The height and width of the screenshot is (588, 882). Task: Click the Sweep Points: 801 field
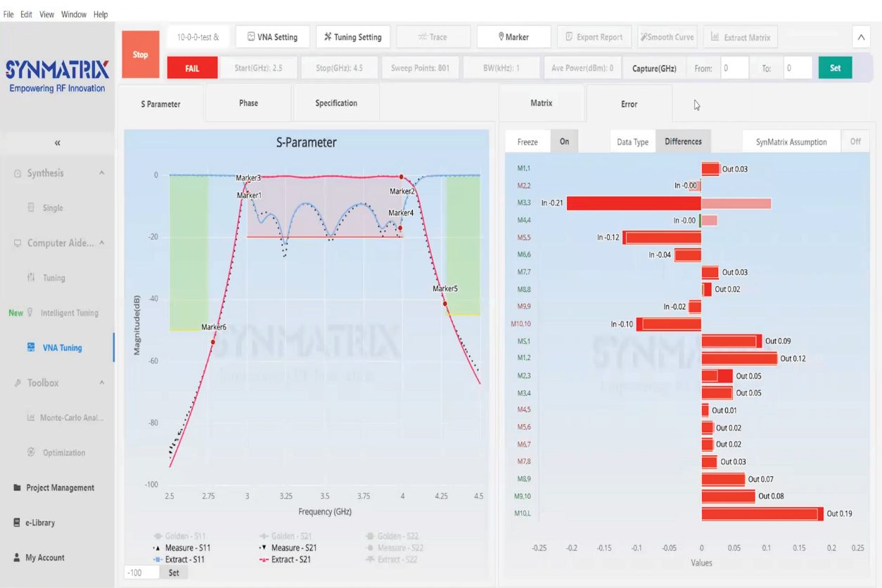pyautogui.click(x=420, y=68)
